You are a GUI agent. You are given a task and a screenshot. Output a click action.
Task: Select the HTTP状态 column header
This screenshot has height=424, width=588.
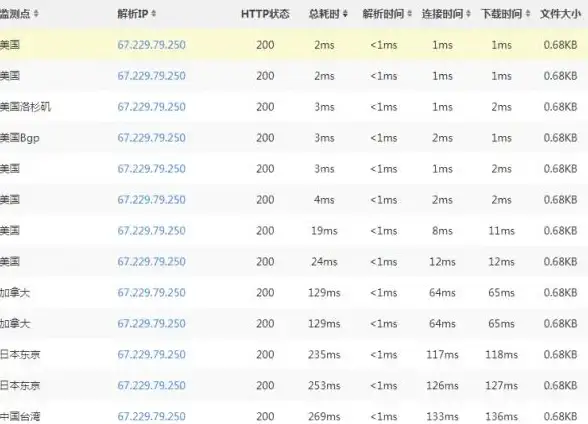point(265,14)
